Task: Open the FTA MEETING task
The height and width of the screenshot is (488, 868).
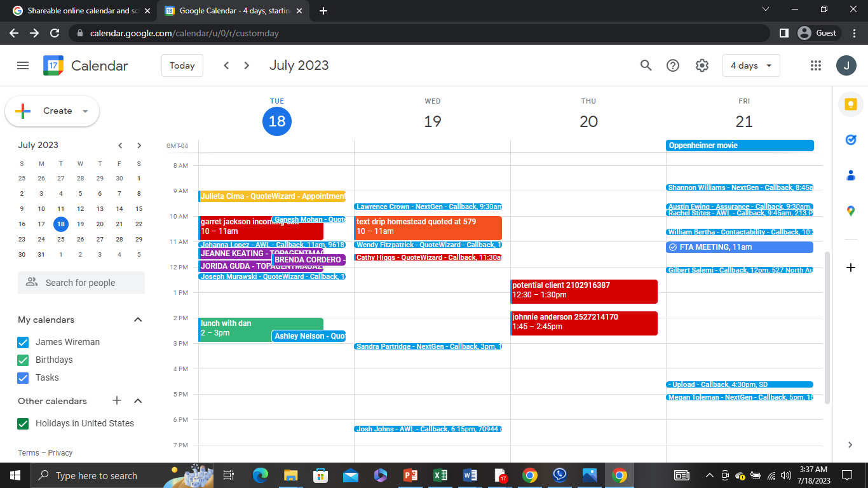Action: (x=740, y=247)
